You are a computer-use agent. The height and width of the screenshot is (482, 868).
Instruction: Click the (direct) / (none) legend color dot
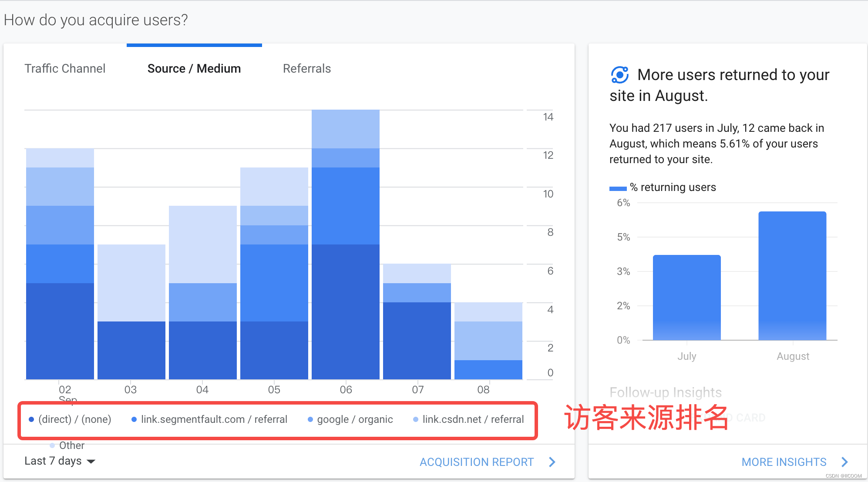[x=31, y=419]
